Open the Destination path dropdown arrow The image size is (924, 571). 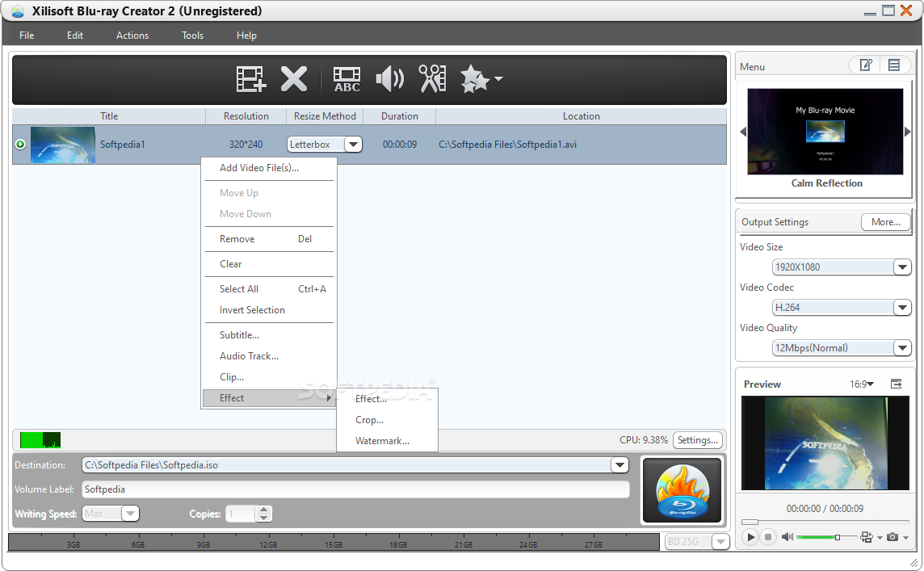coord(619,465)
